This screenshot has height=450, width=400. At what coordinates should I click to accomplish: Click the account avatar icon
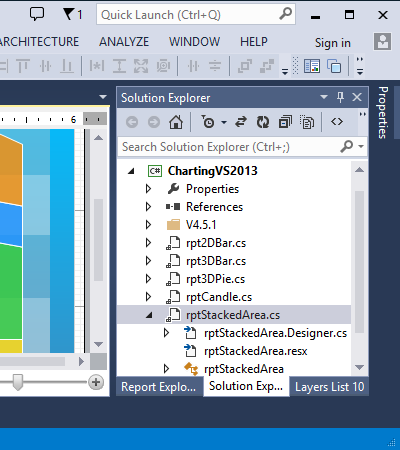382,42
